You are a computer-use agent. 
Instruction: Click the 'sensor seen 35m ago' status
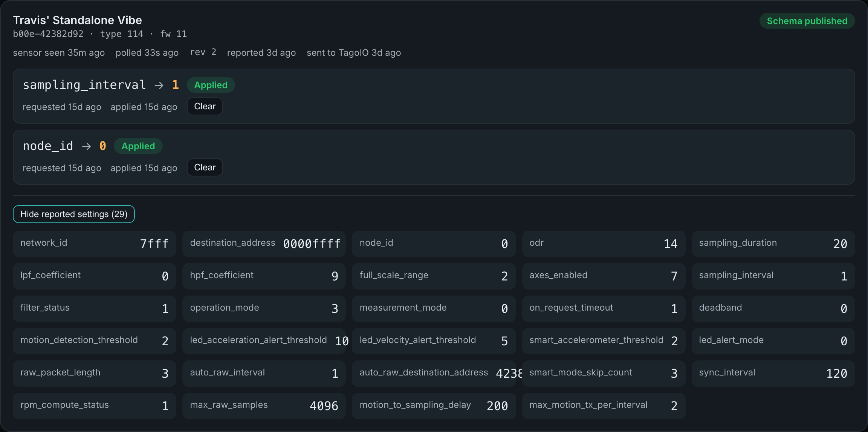[59, 52]
